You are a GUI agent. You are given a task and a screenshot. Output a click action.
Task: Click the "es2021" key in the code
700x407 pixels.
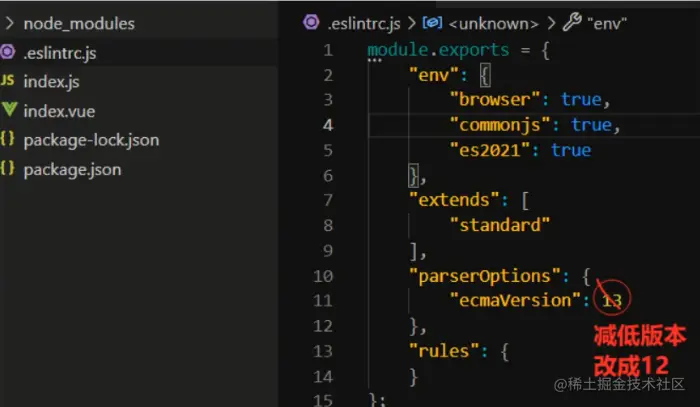[490, 150]
